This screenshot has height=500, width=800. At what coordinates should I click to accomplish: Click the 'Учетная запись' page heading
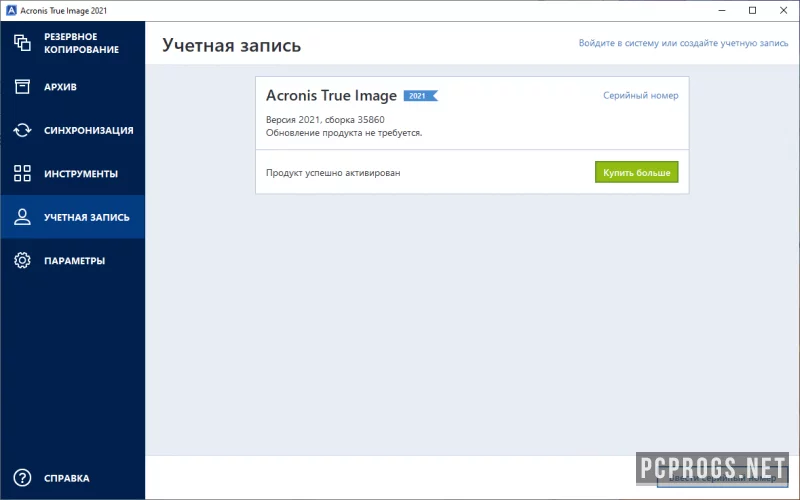[232, 45]
